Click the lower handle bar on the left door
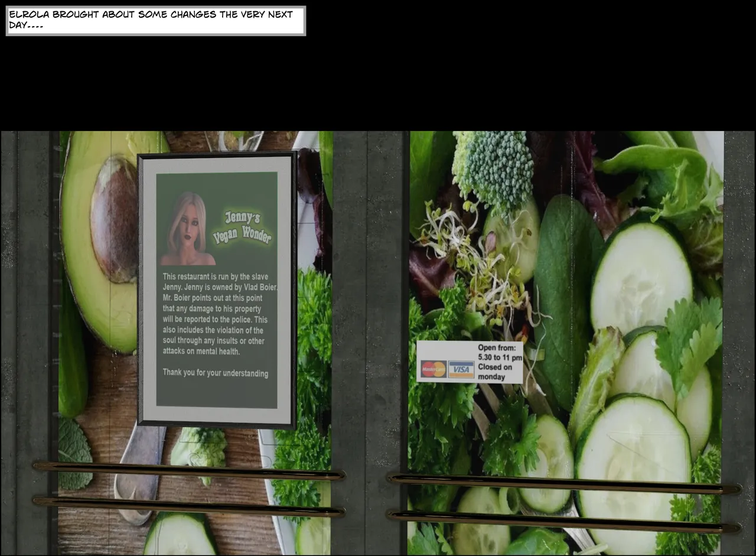 [189, 507]
